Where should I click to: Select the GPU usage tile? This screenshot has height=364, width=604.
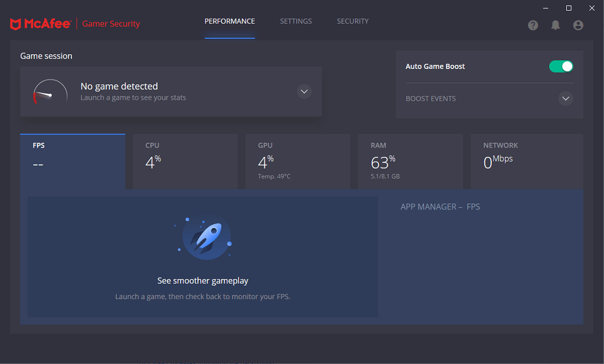click(298, 162)
